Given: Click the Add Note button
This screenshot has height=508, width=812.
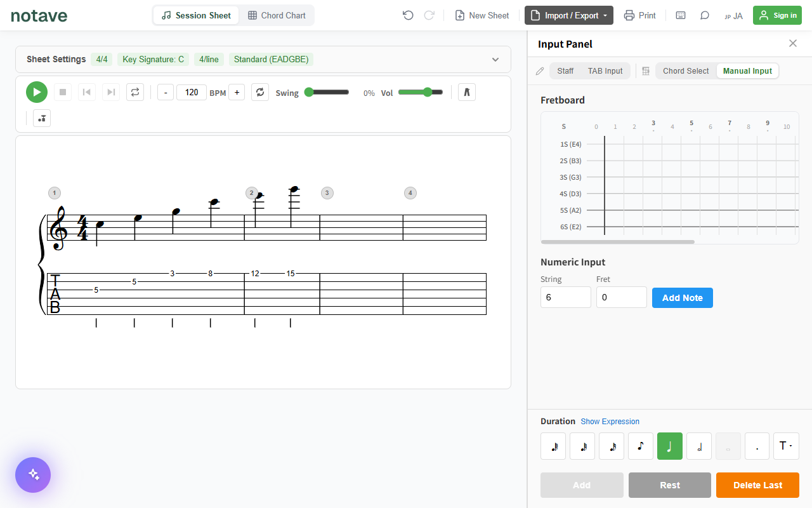Looking at the screenshot, I should pyautogui.click(x=683, y=298).
